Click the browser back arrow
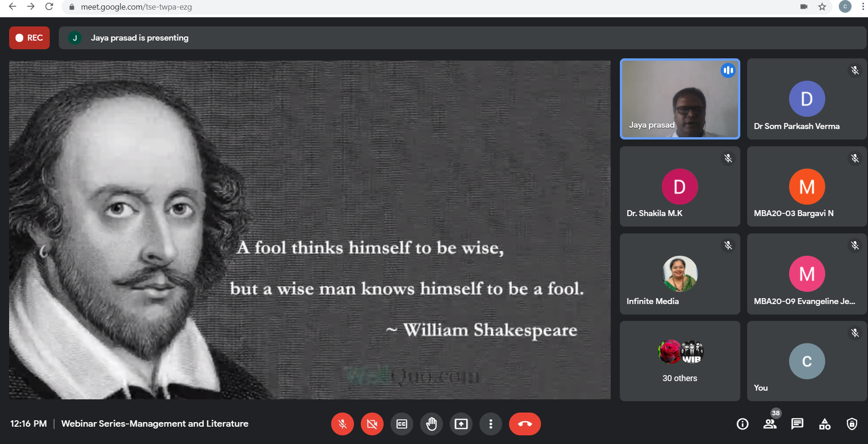 coord(12,7)
